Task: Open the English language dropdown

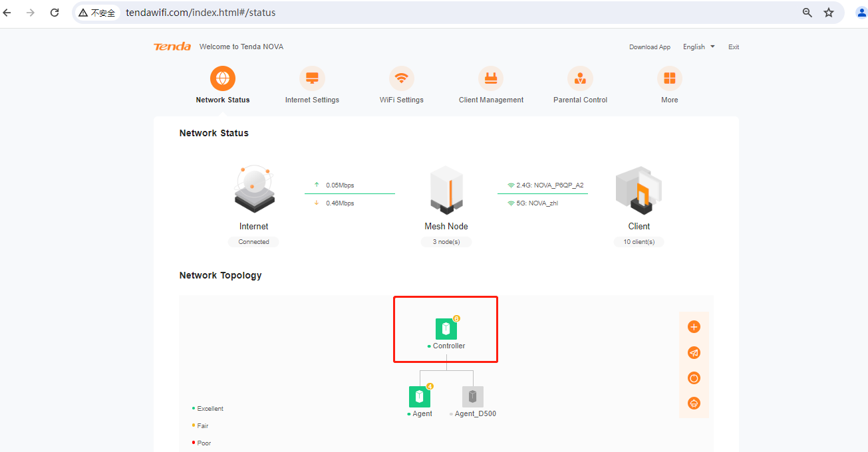Action: (698, 47)
